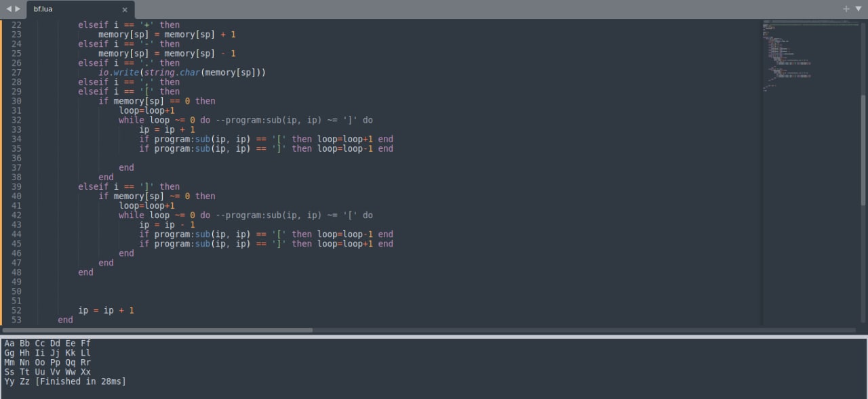Click output line "Mm Nn Oo Pp Qq Rr"
The image size is (868, 399).
coord(47,362)
